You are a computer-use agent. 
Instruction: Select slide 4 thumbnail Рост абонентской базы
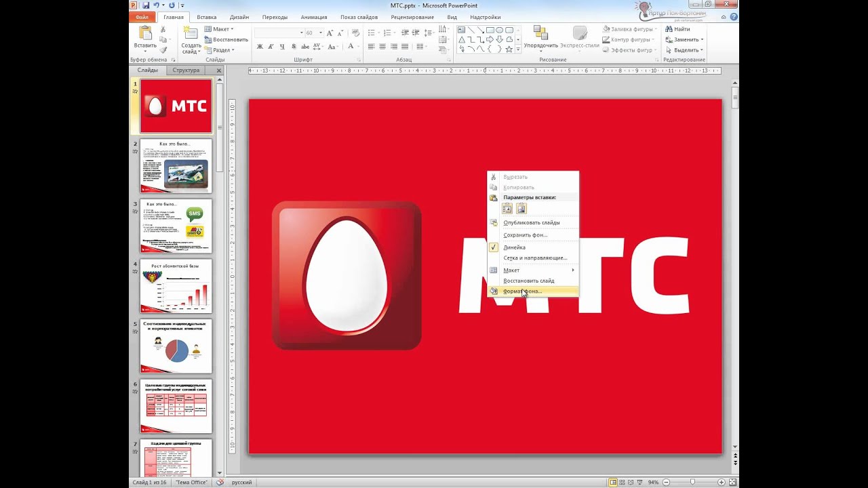[176, 285]
